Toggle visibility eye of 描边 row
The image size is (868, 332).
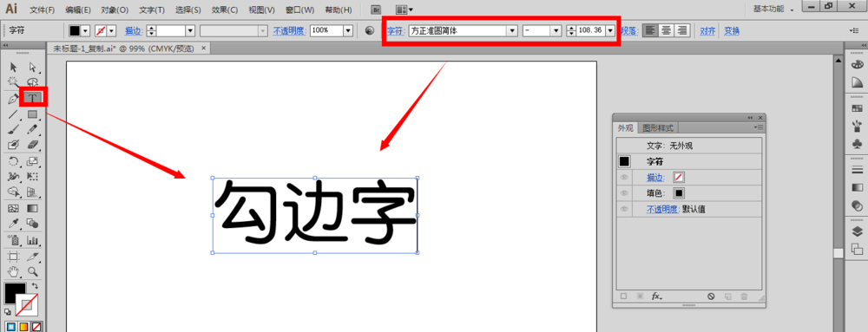coord(624,178)
